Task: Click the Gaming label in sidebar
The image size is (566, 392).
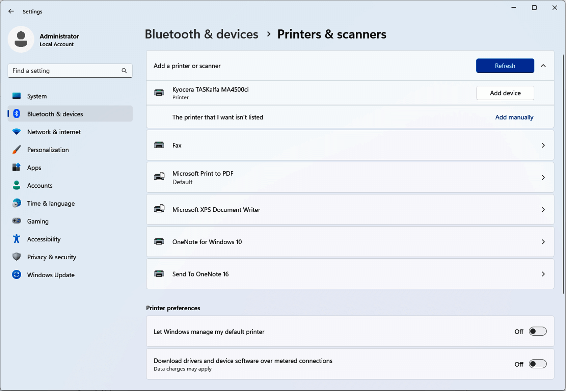Action: point(38,221)
